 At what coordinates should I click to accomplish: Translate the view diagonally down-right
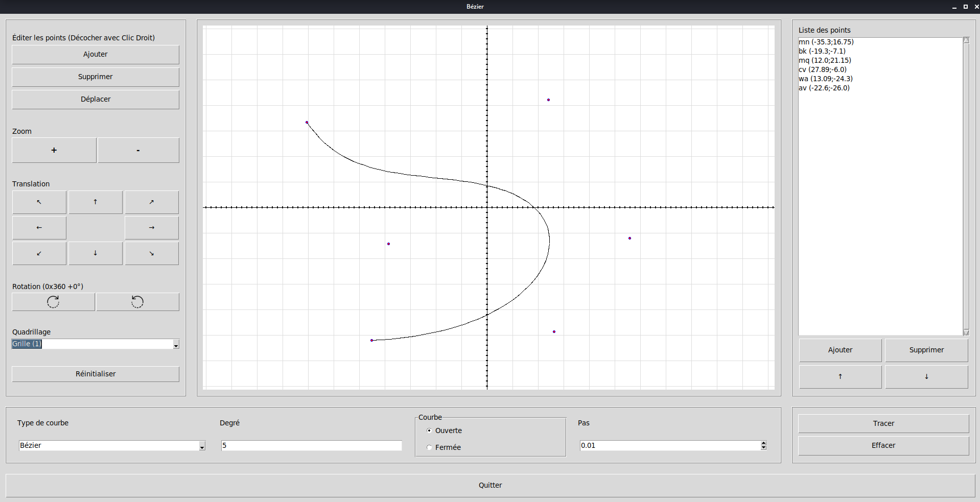151,253
